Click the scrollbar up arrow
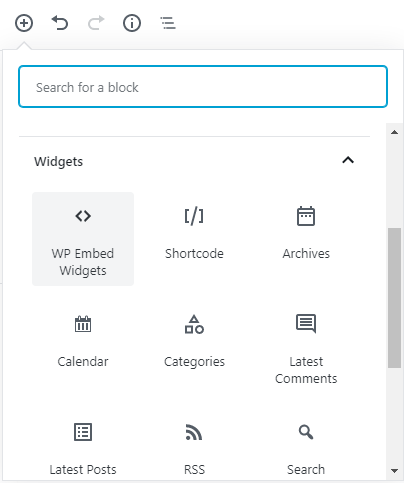 pyautogui.click(x=395, y=132)
